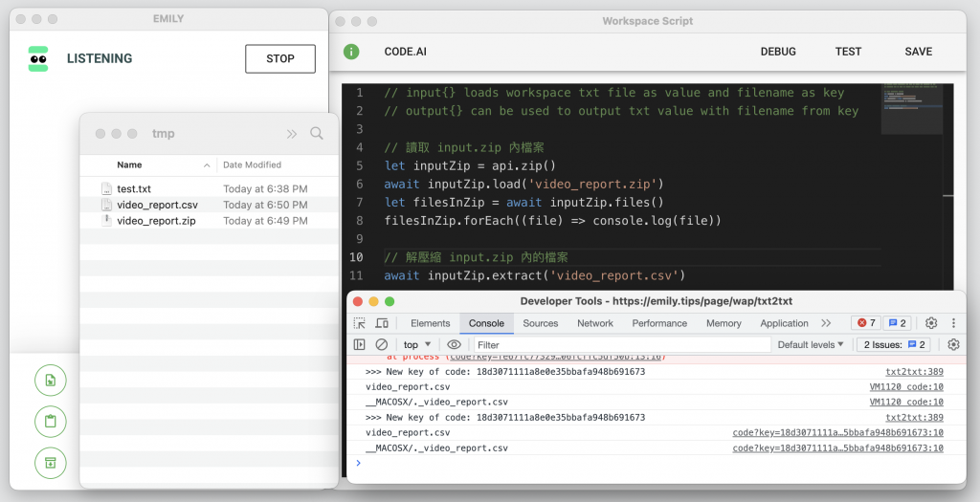Save the workspace script
The image size is (980, 502).
point(918,52)
